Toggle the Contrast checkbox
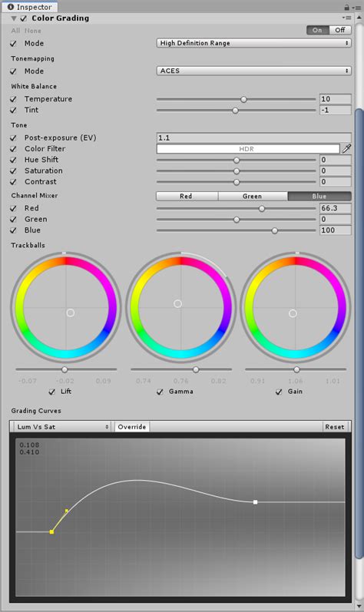Viewport: 364px width, 612px height. pyautogui.click(x=14, y=182)
